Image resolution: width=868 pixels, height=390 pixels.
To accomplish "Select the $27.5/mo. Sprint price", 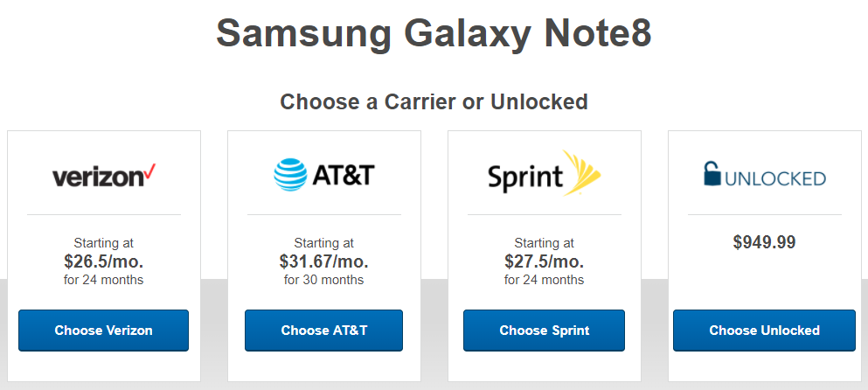I will point(545,261).
